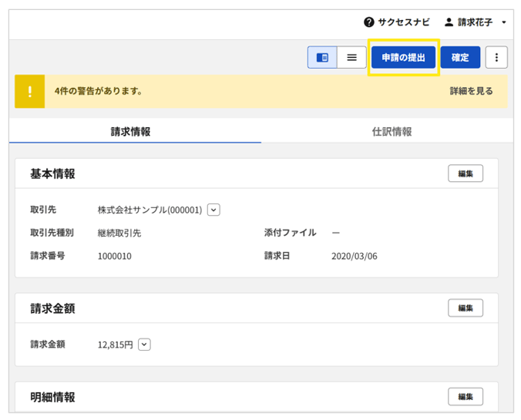Screen dimensions: 521x420
Task: Click the 請求花子 user profile icon
Action: tap(449, 22)
